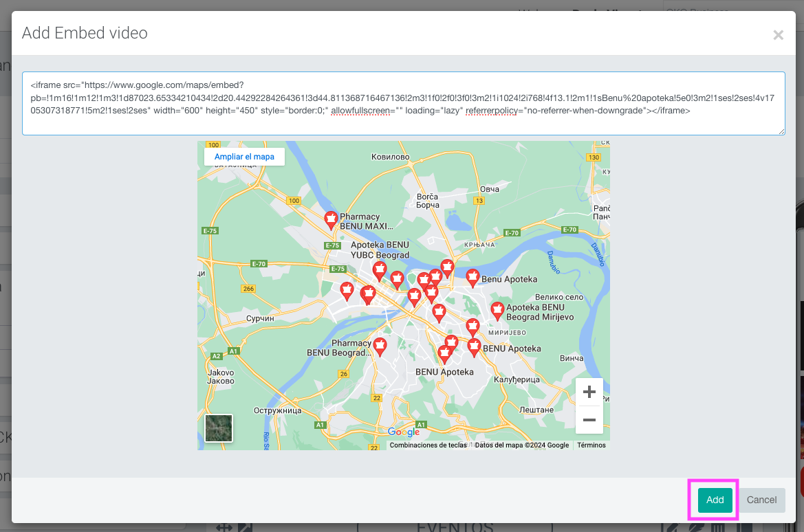Select the Benu Apoteka pin by the river
Viewport: 804px width, 532px height.
tap(472, 278)
